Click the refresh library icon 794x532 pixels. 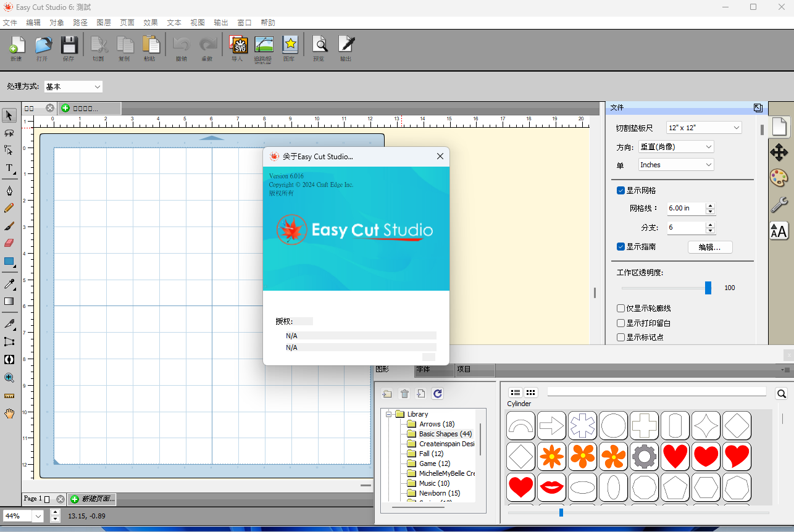[438, 394]
